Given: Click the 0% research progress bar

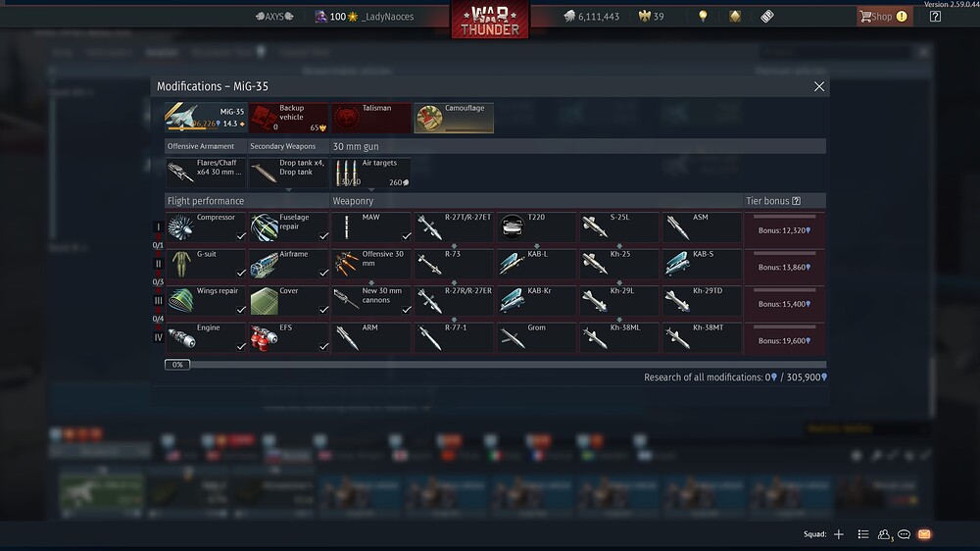Looking at the screenshot, I should 496,365.
